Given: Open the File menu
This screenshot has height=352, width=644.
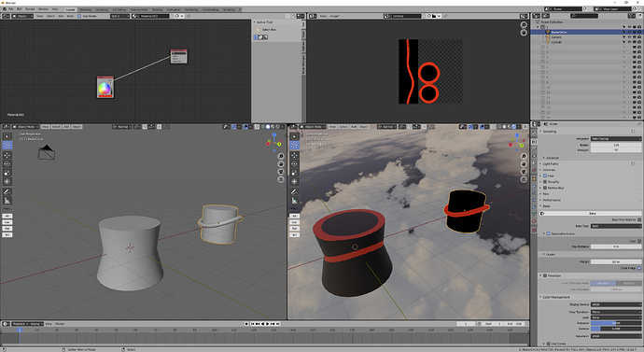Looking at the screenshot, I should coord(11,9).
